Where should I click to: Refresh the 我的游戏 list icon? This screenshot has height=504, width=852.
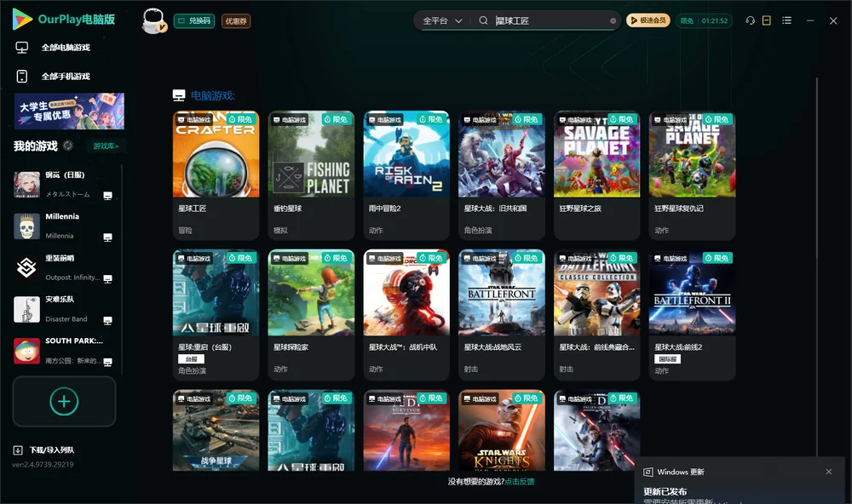click(68, 146)
